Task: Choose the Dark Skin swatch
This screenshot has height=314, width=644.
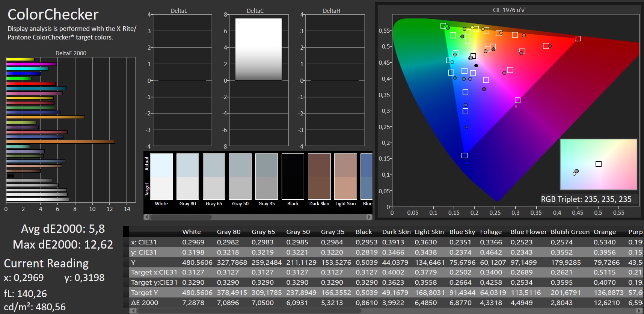Action: [319, 176]
